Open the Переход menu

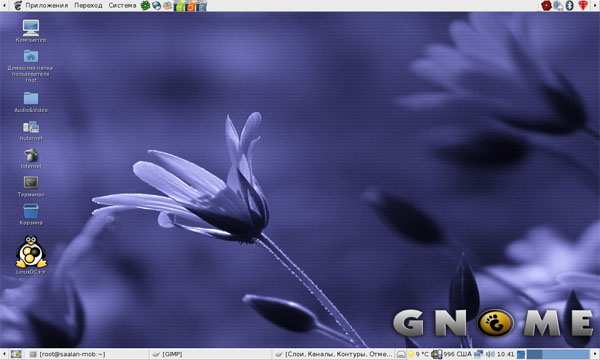coord(88,5)
